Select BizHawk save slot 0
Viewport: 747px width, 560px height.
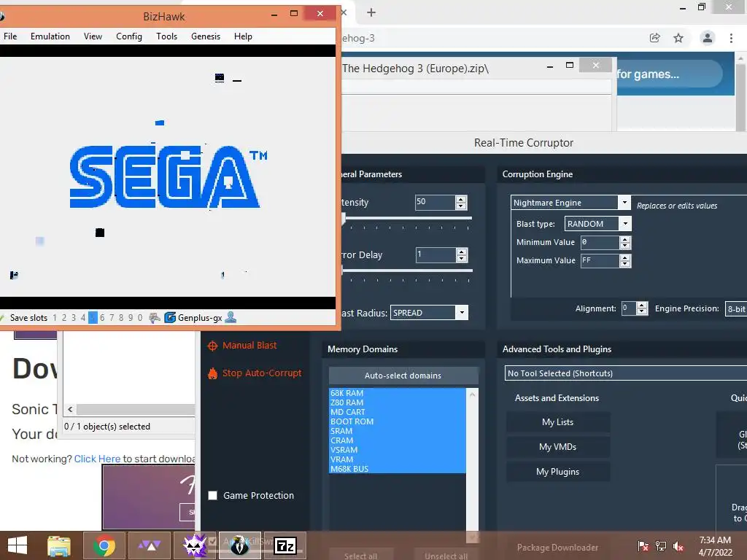(140, 318)
